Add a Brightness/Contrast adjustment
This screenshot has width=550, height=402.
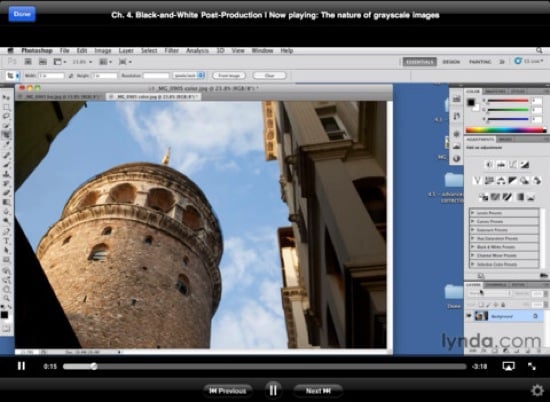[490, 164]
